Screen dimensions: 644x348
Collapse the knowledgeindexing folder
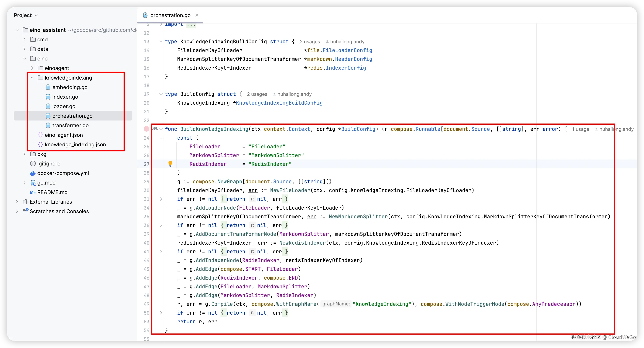32,78
